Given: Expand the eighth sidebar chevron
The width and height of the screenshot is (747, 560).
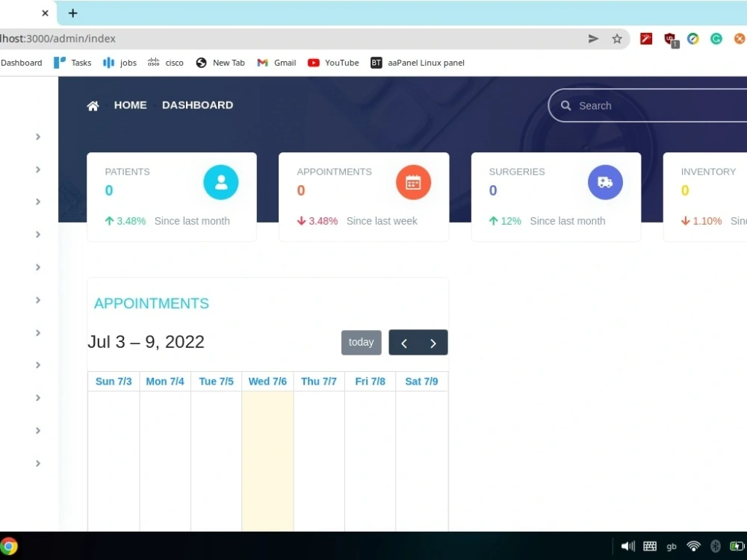Looking at the screenshot, I should click(x=38, y=365).
